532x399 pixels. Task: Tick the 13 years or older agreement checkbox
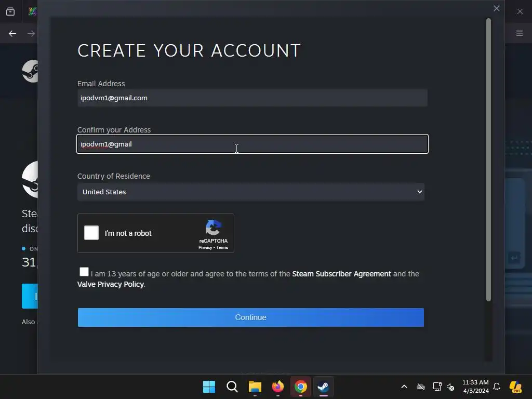pyautogui.click(x=84, y=272)
